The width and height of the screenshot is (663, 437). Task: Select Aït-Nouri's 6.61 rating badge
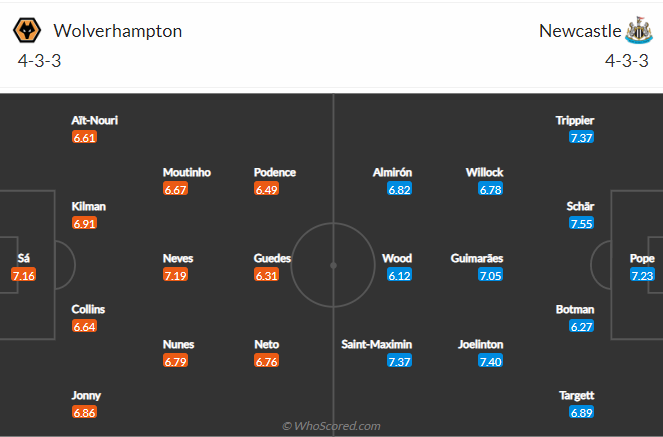pos(85,137)
